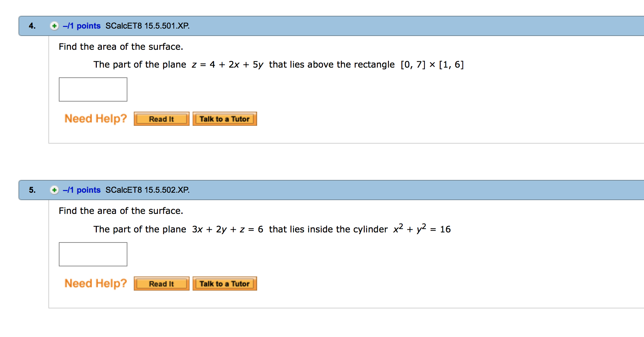The image size is (644, 337).
Task: Click the Need Help? label in question 4
Action: (x=96, y=119)
